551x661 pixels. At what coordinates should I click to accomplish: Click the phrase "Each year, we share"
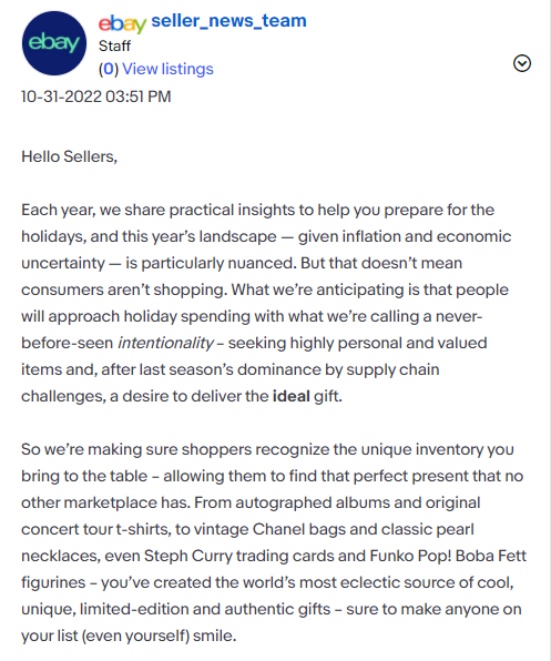tap(93, 210)
